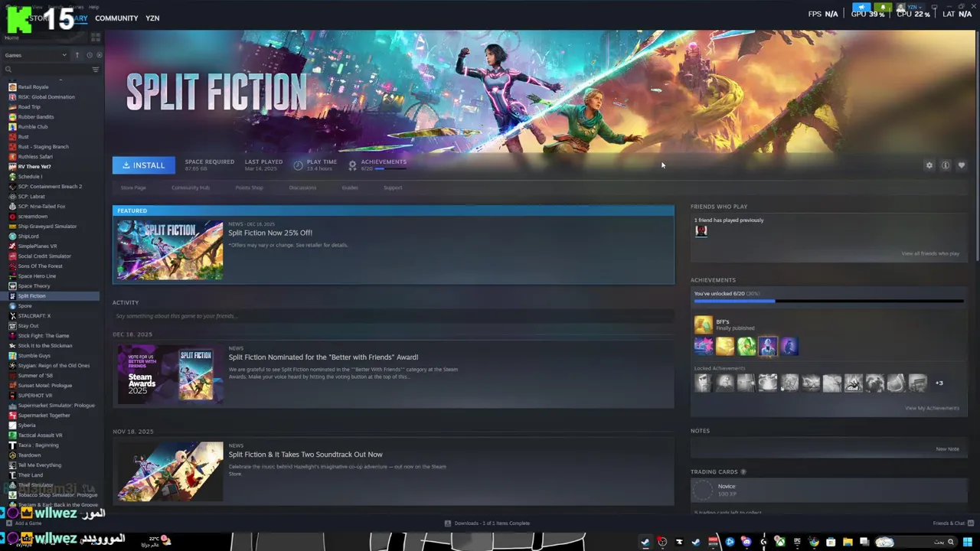
Task: Open the Community Hub tab
Action: point(191,187)
